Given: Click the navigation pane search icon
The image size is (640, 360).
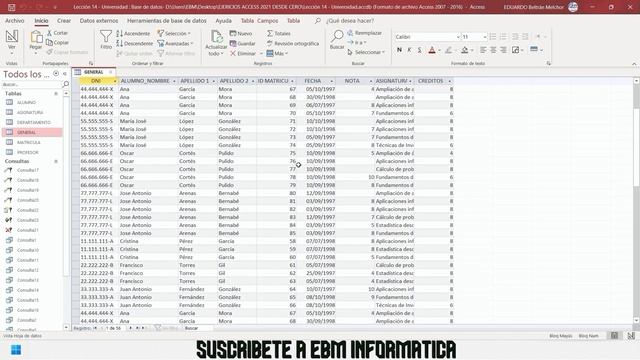Looking at the screenshot, I should 65,84.
